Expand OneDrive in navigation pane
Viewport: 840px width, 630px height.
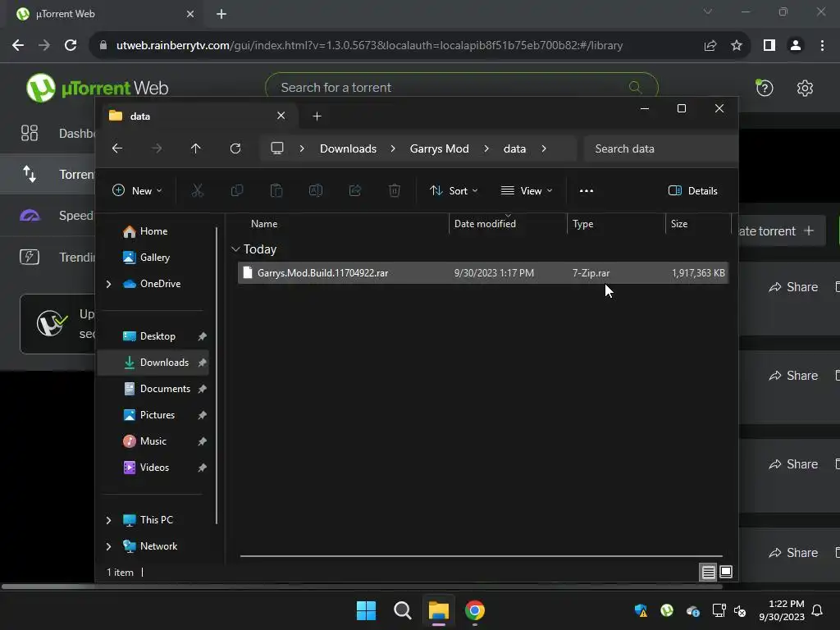[x=109, y=284]
